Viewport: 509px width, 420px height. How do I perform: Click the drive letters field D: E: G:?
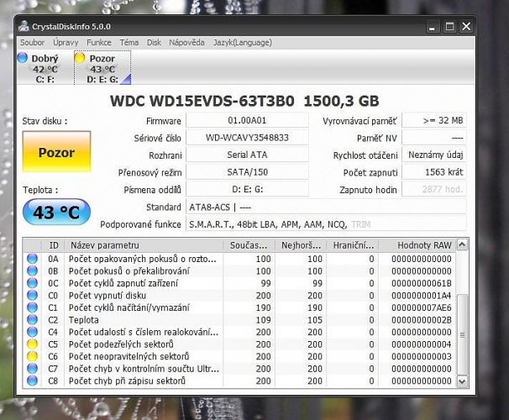coord(247,189)
